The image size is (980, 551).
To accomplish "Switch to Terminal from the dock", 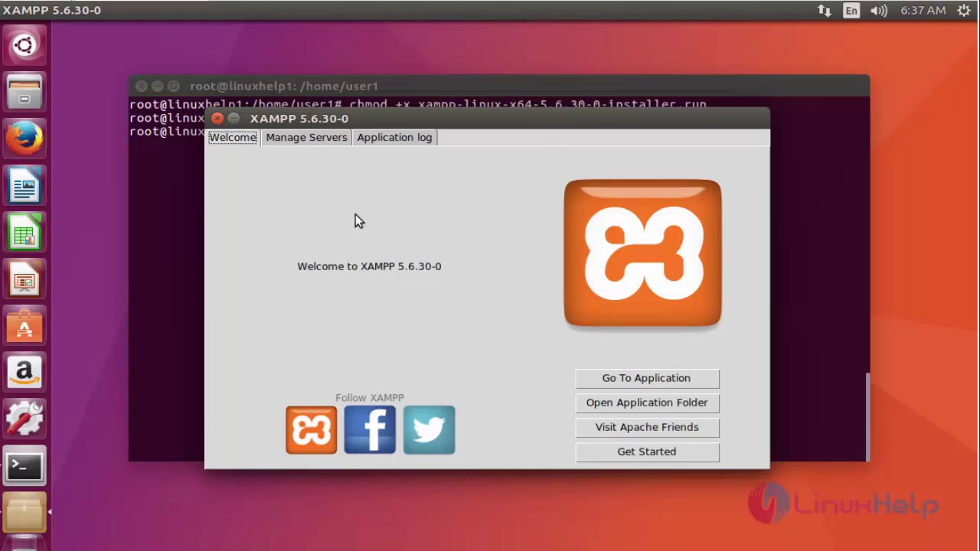I will point(24,466).
